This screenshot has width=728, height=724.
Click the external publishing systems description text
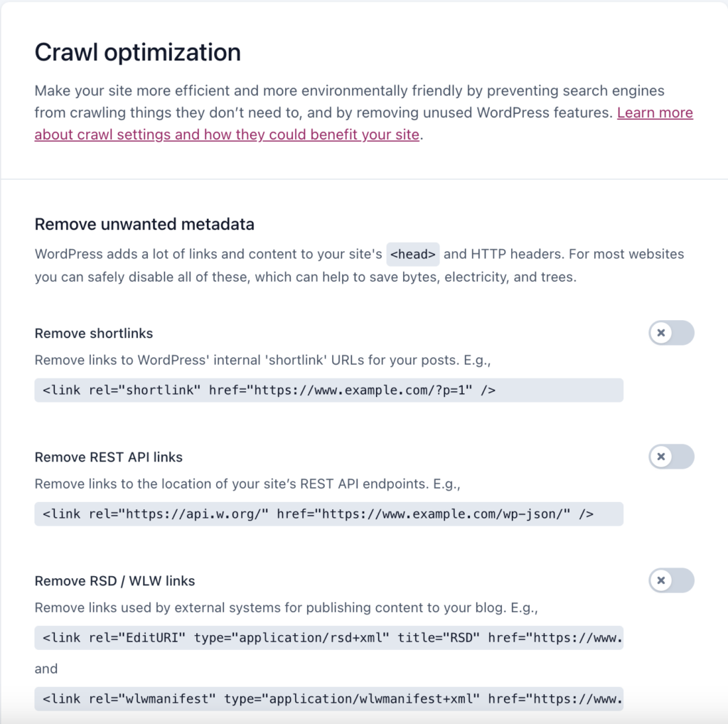pos(286,607)
